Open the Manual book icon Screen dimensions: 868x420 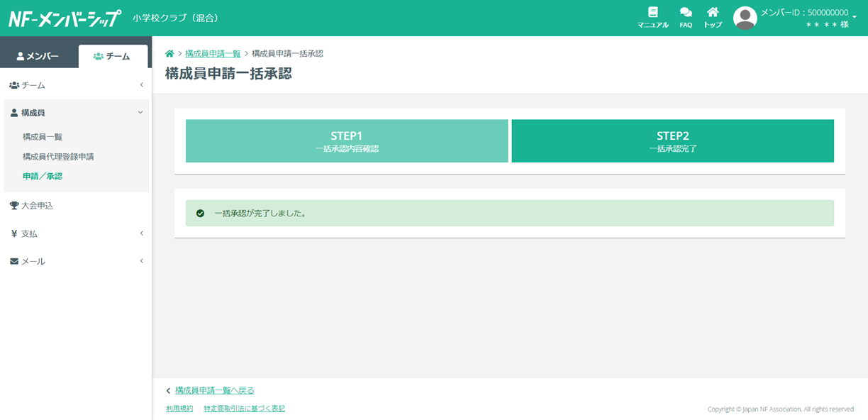pyautogui.click(x=652, y=13)
